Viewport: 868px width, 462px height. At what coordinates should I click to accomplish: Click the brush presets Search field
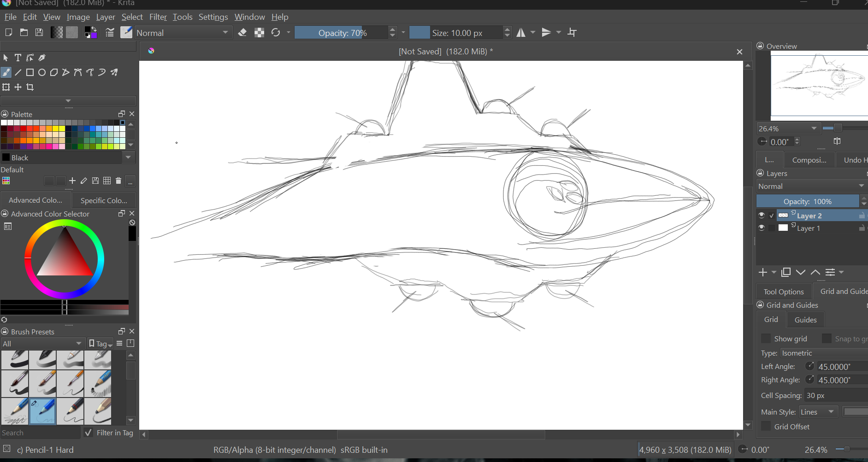pos(40,433)
